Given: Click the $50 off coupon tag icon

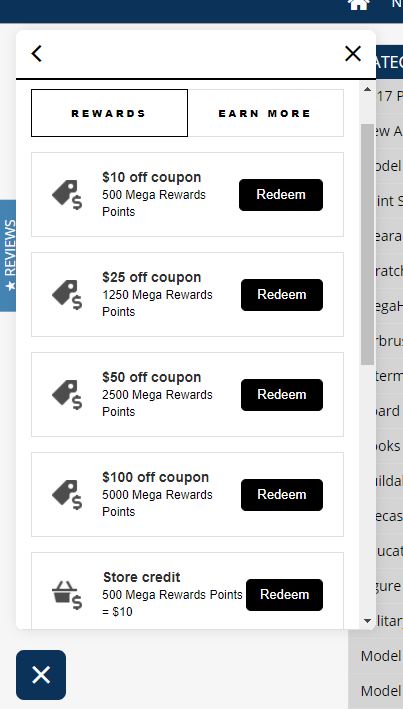Looking at the screenshot, I should [x=67, y=395].
